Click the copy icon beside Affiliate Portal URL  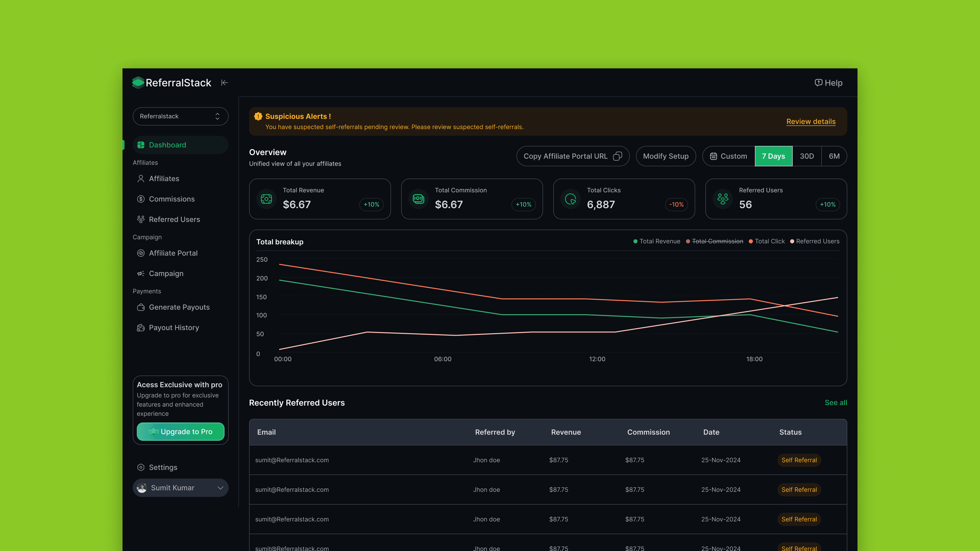[x=617, y=156]
